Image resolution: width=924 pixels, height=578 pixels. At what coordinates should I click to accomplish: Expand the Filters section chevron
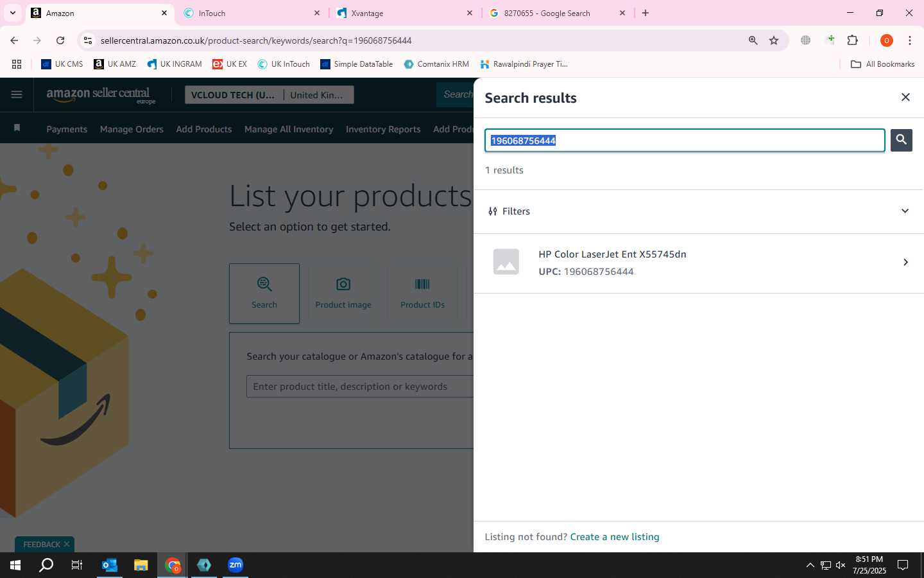(x=905, y=211)
